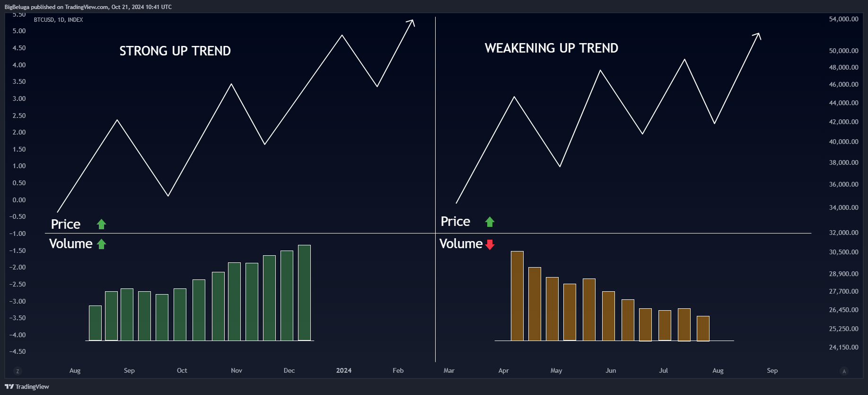Click red down arrow beside right Volume label
Image resolution: width=868 pixels, height=395 pixels.
490,244
